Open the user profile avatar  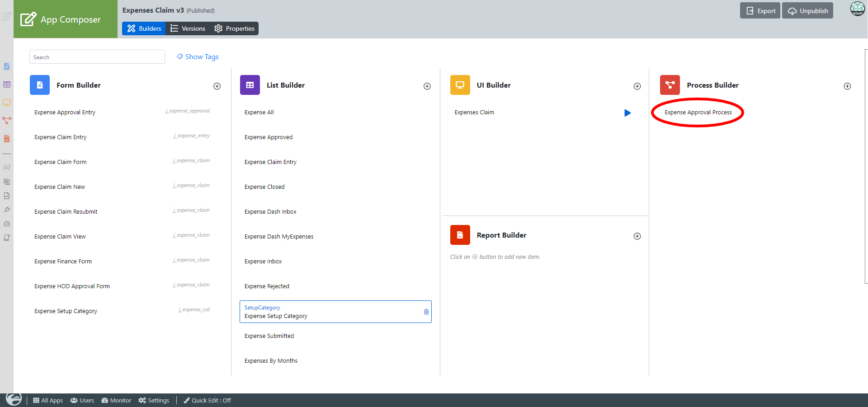pyautogui.click(x=857, y=9)
